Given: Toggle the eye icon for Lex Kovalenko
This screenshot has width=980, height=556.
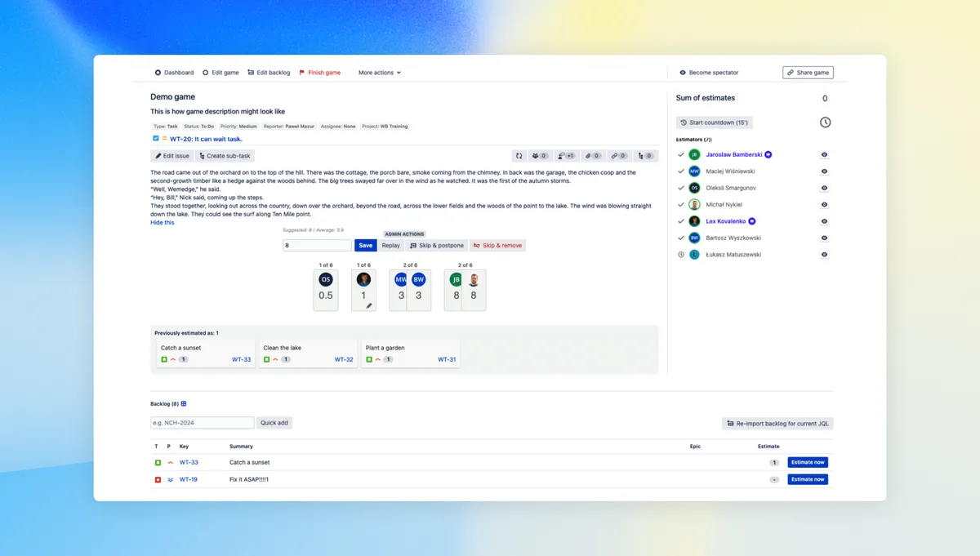Looking at the screenshot, I should tap(824, 221).
